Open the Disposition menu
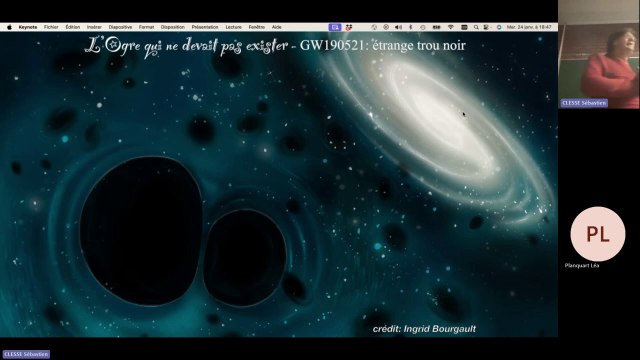This screenshot has width=640, height=360. [x=173, y=27]
